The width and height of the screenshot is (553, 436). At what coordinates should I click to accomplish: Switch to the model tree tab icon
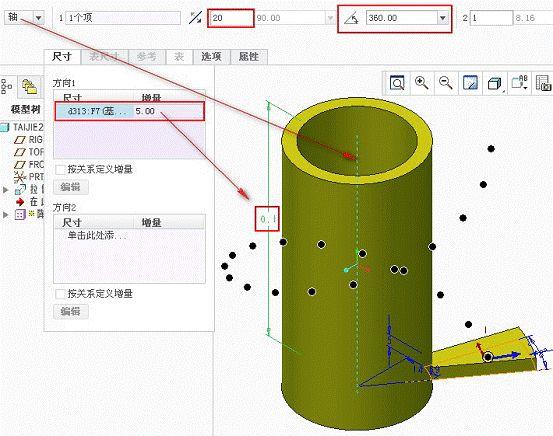pyautogui.click(x=7, y=86)
